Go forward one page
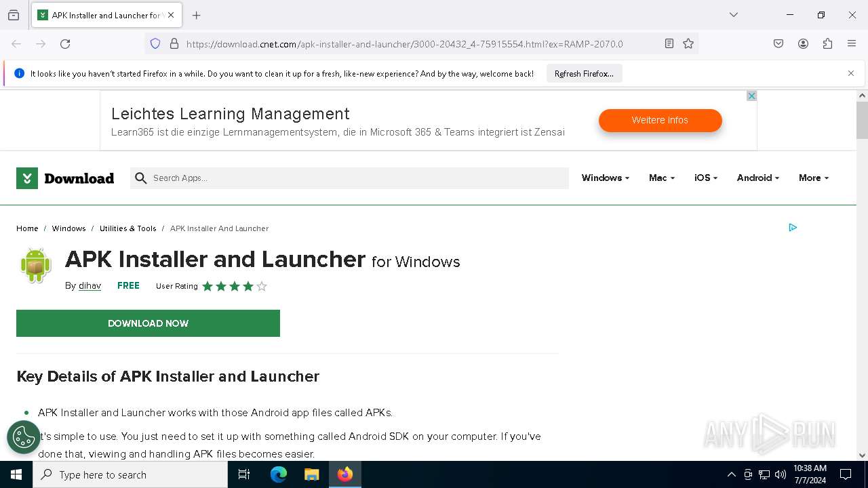The height and width of the screenshot is (488, 868). click(x=41, y=44)
